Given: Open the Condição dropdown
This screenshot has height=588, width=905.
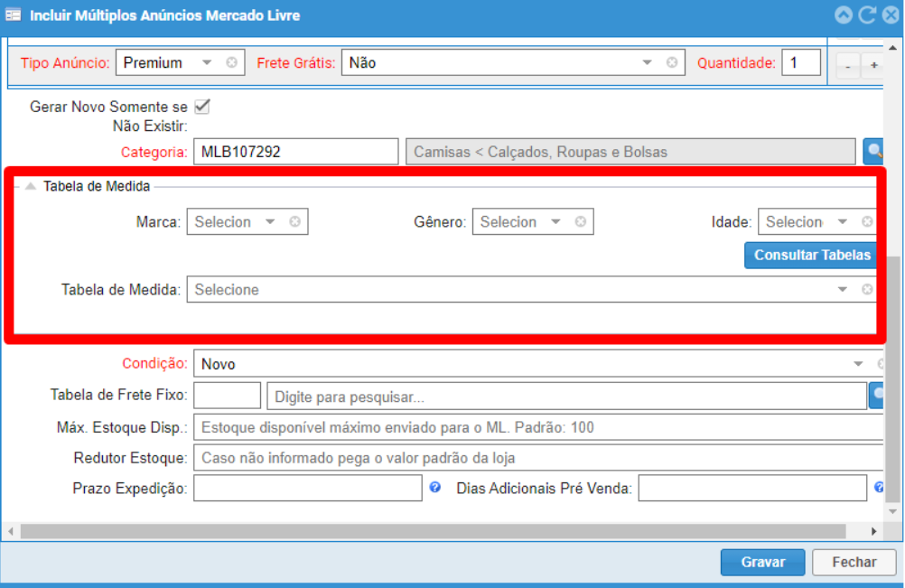Looking at the screenshot, I should coord(858,363).
